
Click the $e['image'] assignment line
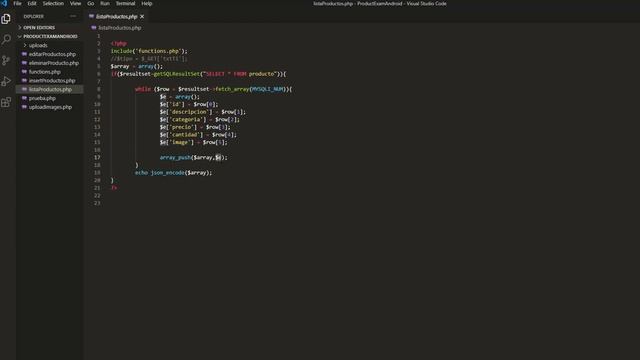193,142
